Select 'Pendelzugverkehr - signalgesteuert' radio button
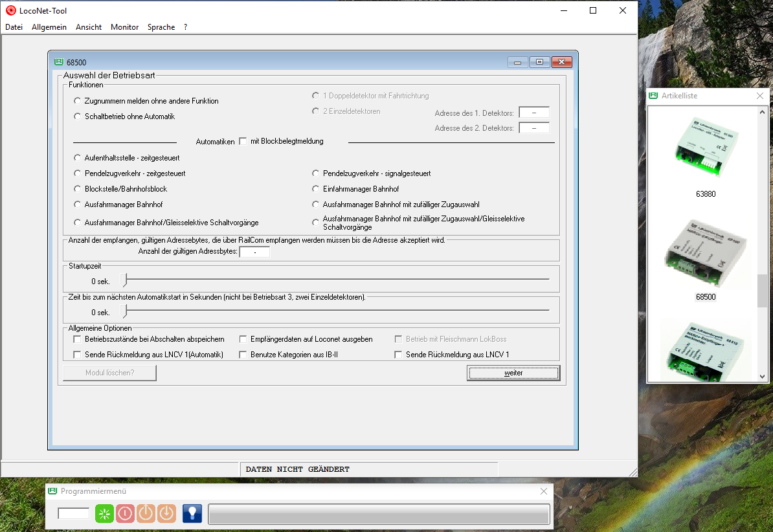The width and height of the screenshot is (773, 532). 316,173
